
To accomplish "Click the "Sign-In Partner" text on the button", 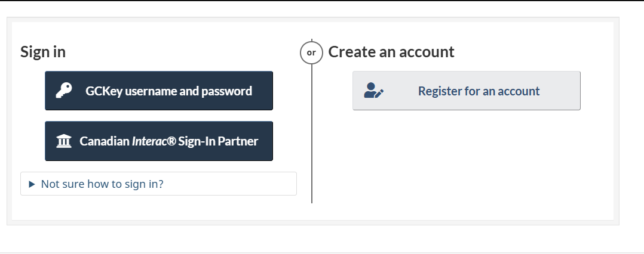I will coord(218,141).
